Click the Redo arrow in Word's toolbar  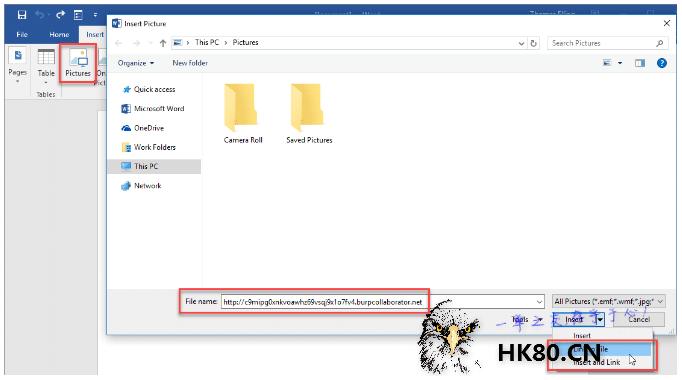coord(60,15)
